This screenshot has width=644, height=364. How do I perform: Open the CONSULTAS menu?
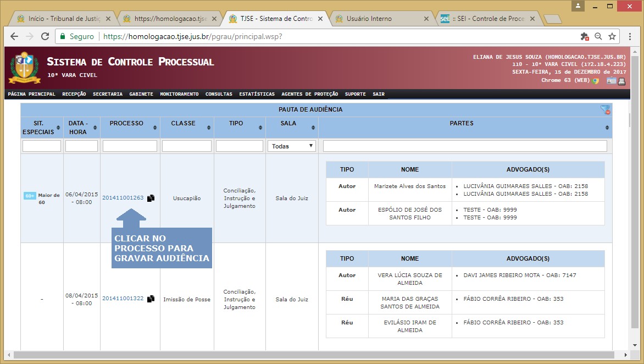coord(219,94)
